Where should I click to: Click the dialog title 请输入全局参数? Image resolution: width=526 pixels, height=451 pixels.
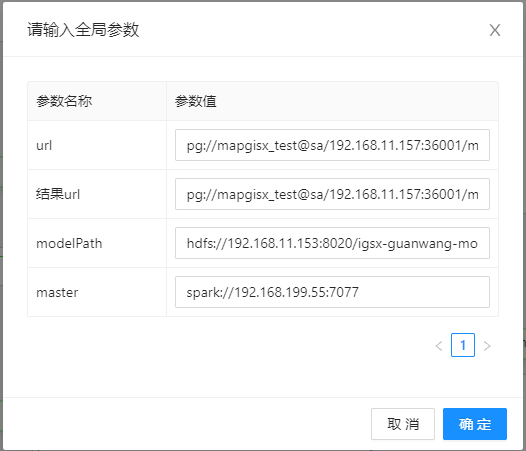tap(83, 30)
